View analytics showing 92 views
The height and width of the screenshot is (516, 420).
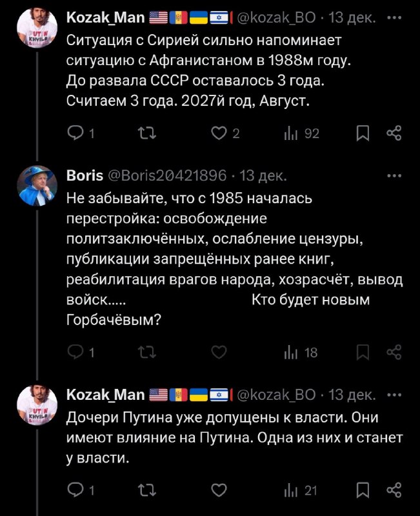[x=301, y=134]
